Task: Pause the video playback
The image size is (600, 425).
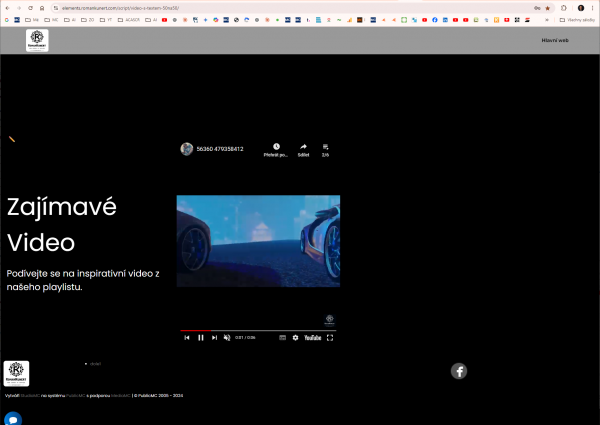Action: (200, 338)
